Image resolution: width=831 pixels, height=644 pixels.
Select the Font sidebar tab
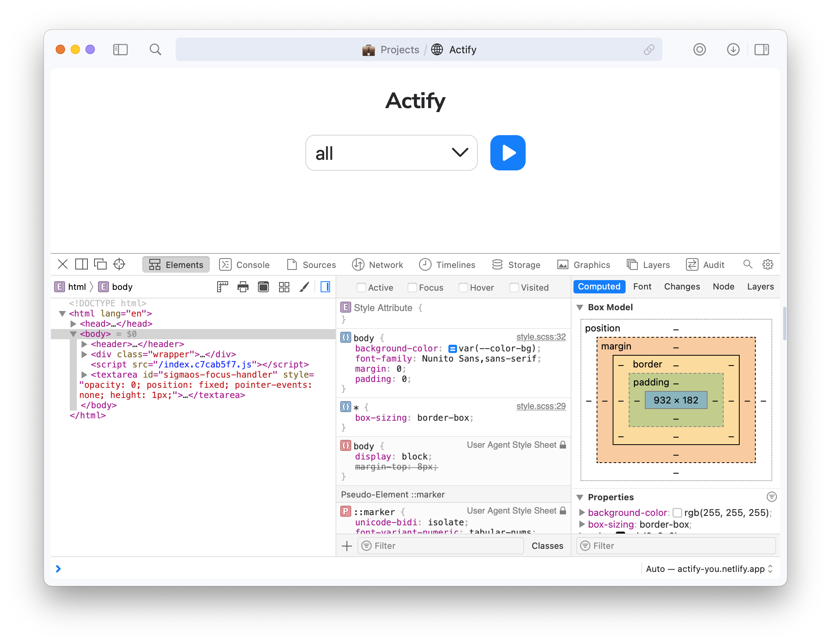(x=642, y=287)
